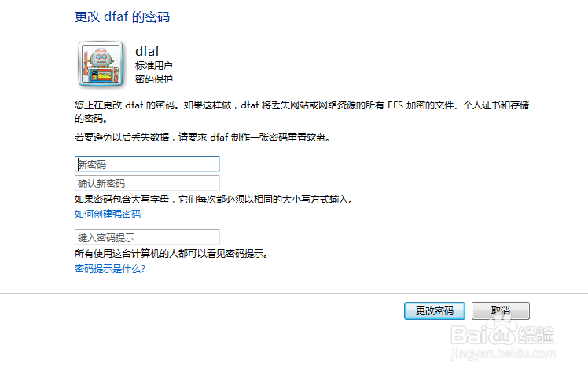This screenshot has height=374, width=588.
Task: Click the jingyan.baidu.com watermark text
Action: (x=502, y=354)
